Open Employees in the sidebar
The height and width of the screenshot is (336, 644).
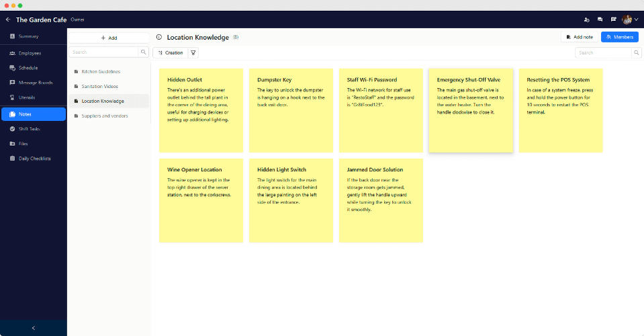click(34, 53)
